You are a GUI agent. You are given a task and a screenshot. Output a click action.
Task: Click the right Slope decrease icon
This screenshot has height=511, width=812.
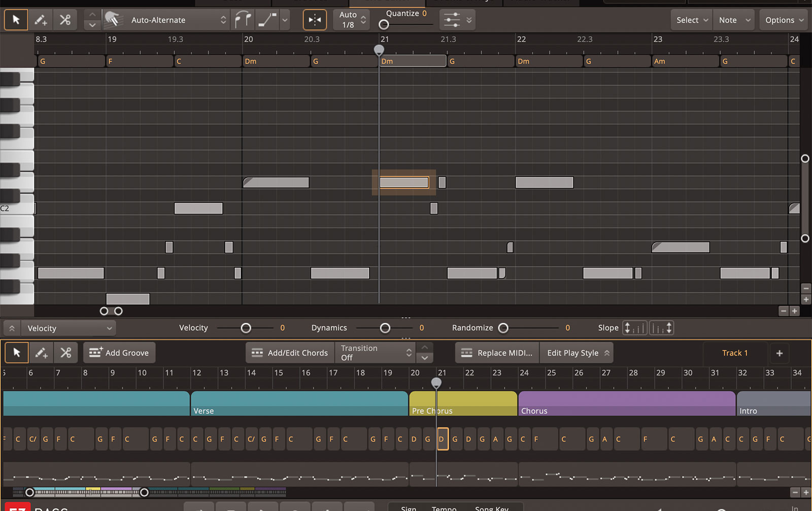[x=661, y=328]
